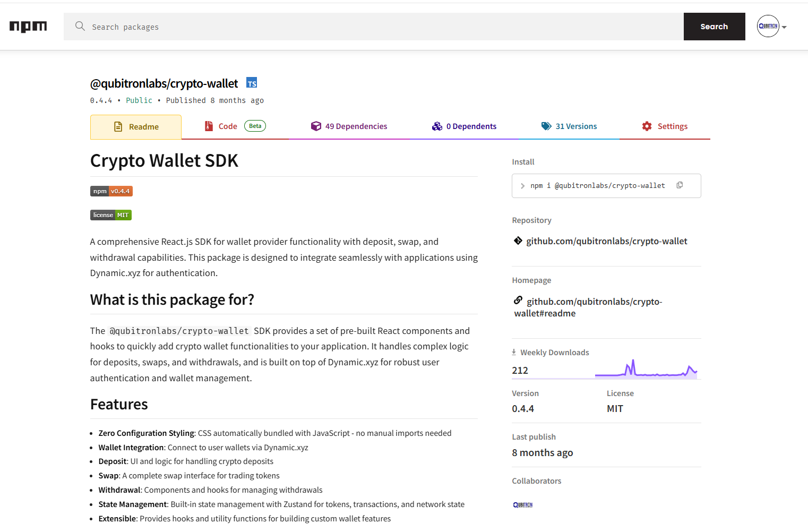This screenshot has width=808, height=532.
Task: Open the homepage readme link
Action: (588, 307)
